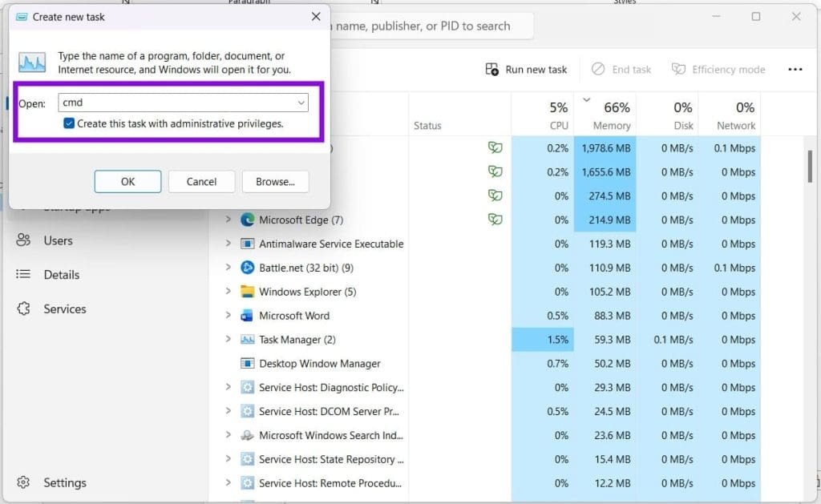The width and height of the screenshot is (821, 504).
Task: Click efficiency leaf icon in 1,978.6 MB row
Action: click(495, 147)
